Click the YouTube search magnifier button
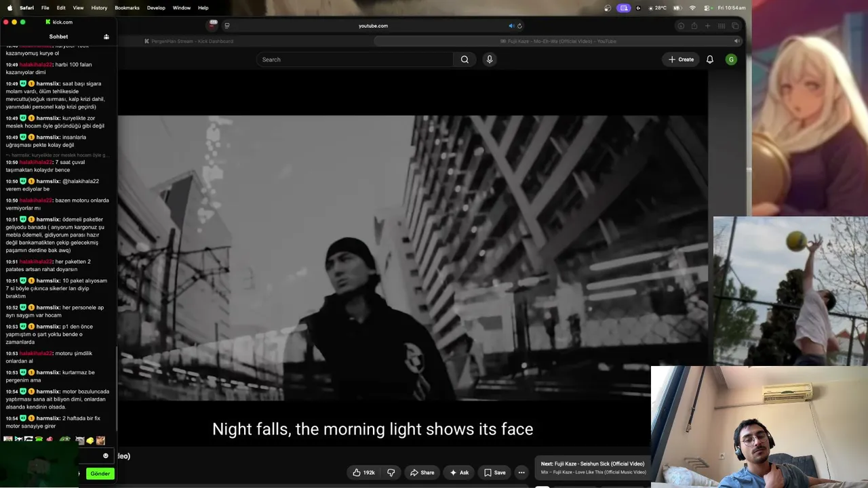Screen dimensions: 868x488 pyautogui.click(x=465, y=60)
